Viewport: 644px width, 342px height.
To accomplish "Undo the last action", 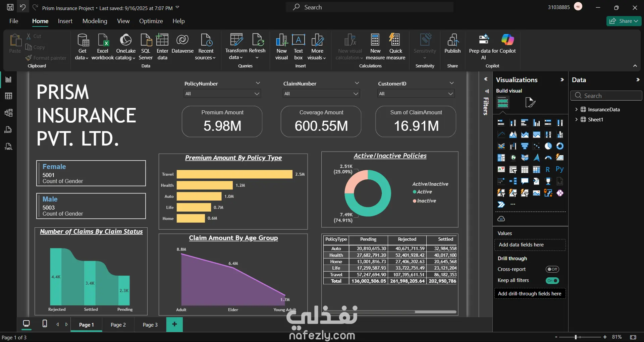I will pyautogui.click(x=23, y=7).
